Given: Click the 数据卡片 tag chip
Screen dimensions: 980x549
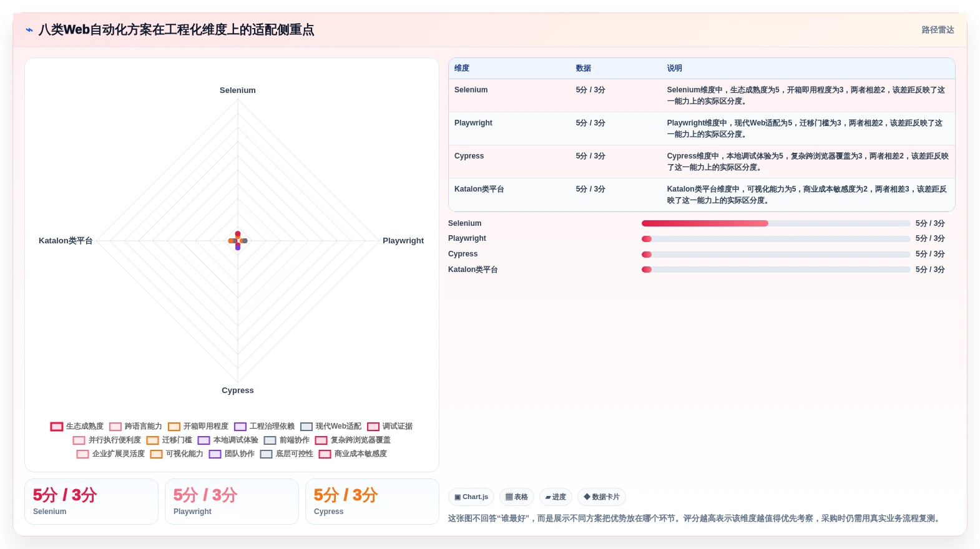Looking at the screenshot, I should [x=602, y=497].
